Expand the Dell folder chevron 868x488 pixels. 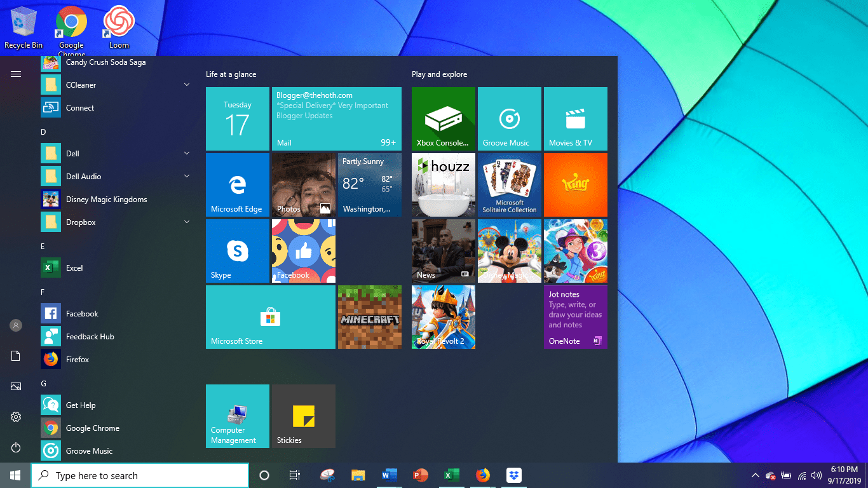187,153
